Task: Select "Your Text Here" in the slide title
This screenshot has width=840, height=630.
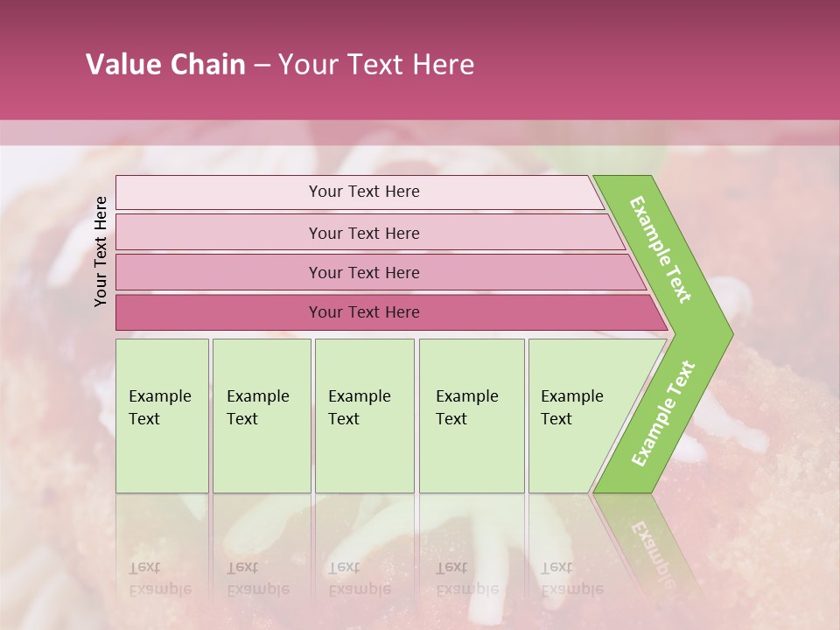Action: (376, 65)
